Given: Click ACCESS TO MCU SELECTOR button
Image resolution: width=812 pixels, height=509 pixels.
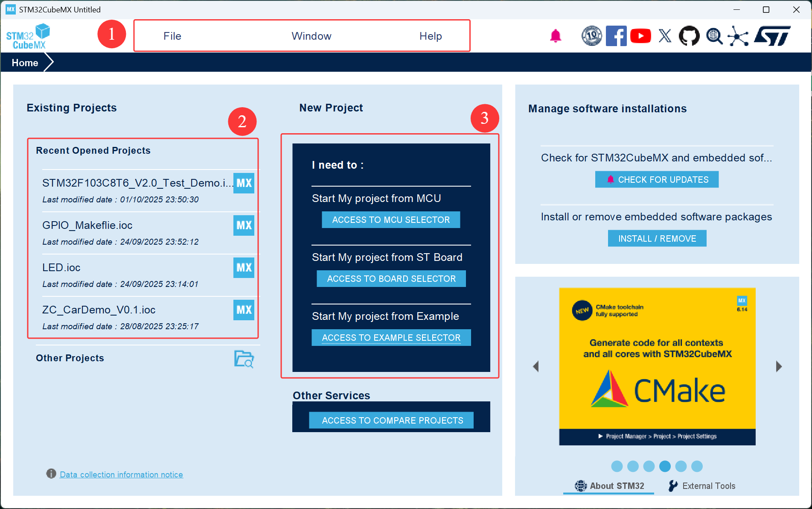Looking at the screenshot, I should click(x=391, y=220).
